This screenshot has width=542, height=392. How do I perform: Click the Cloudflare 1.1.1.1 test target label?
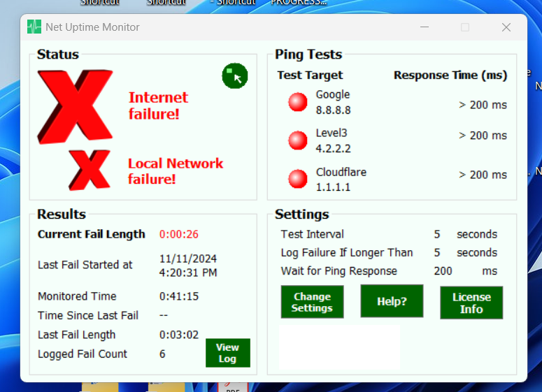(341, 180)
